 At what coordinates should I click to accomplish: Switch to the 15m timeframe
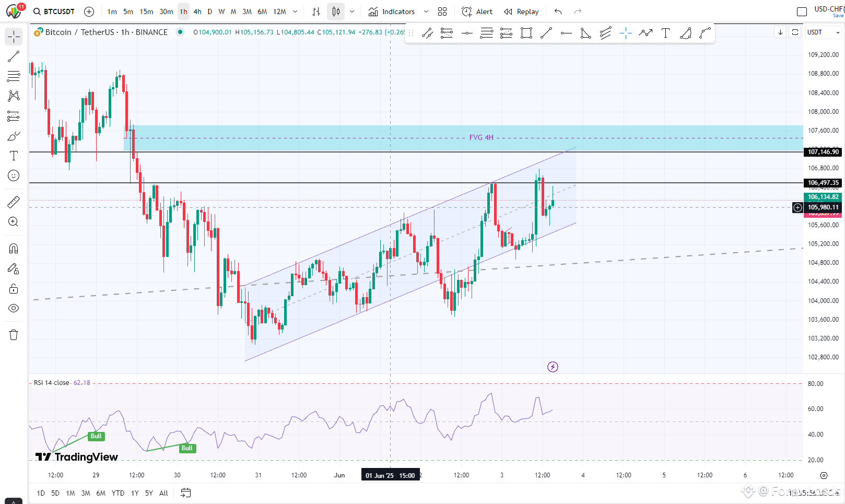point(146,11)
